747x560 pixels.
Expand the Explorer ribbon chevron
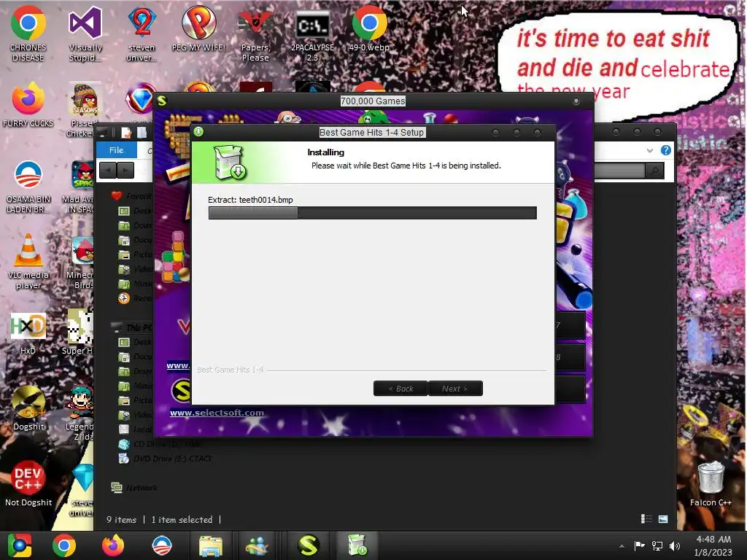tap(650, 150)
